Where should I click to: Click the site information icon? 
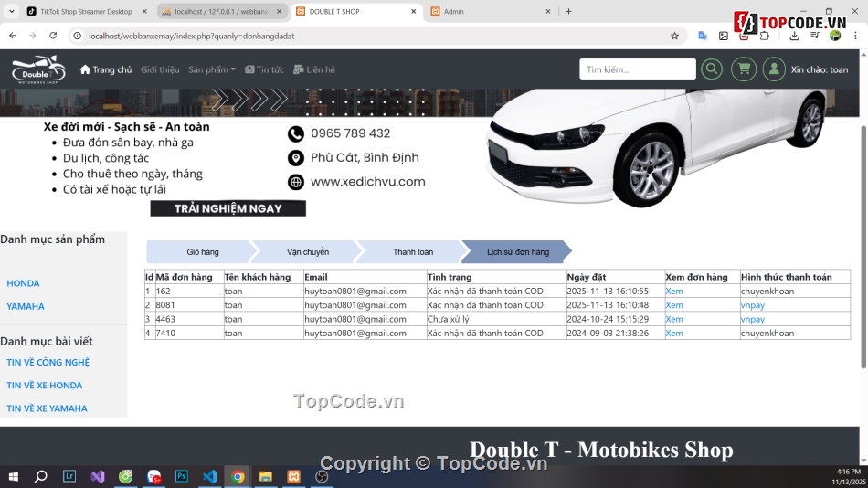(78, 36)
